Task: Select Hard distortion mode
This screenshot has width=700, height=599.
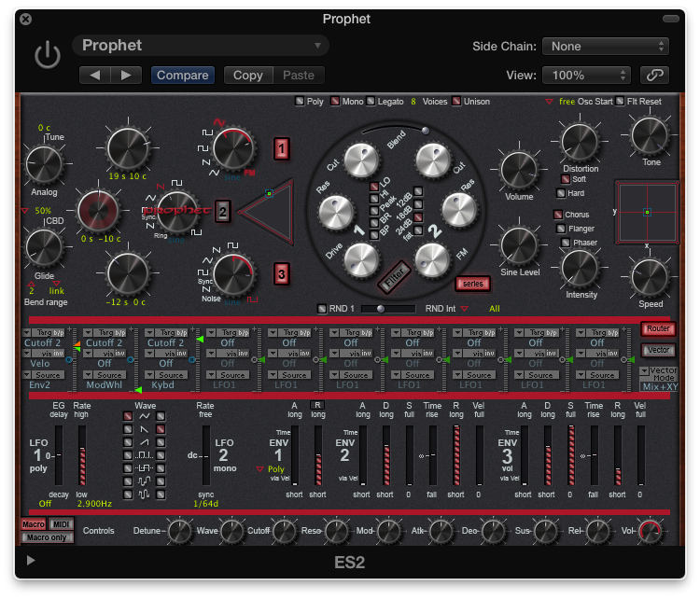Action: point(561,193)
